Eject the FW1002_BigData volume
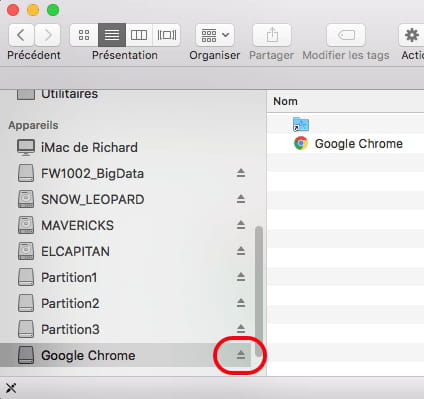Image resolution: width=424 pixels, height=399 pixels. 241,173
